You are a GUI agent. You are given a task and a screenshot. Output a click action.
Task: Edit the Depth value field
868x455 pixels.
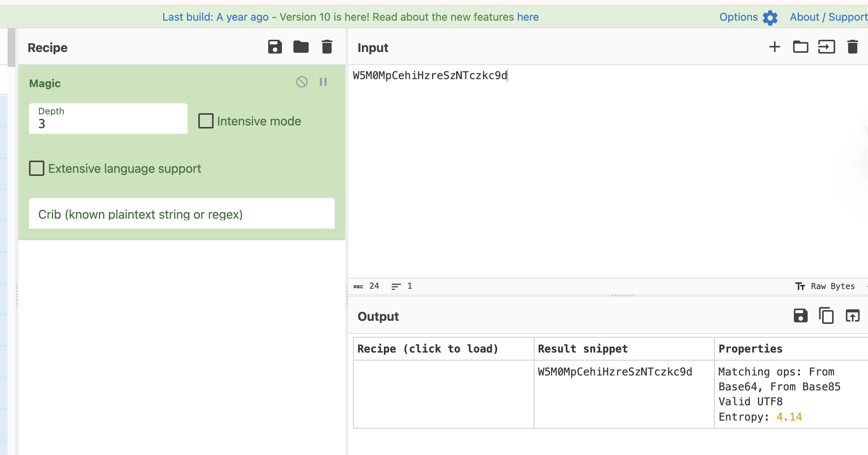point(108,119)
